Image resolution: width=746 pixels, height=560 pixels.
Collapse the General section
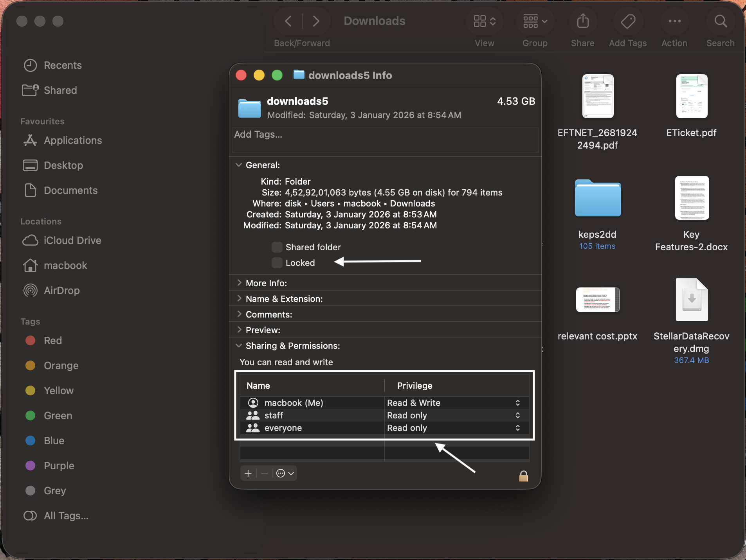pyautogui.click(x=239, y=165)
